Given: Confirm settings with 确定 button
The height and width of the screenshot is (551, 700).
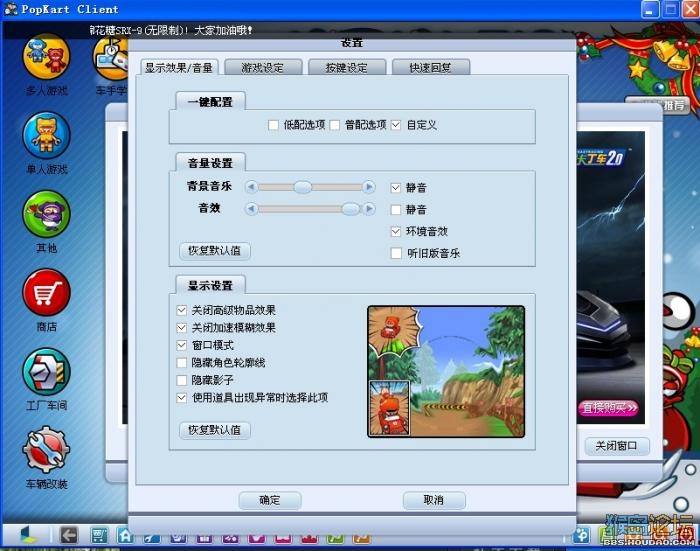Looking at the screenshot, I should point(270,500).
